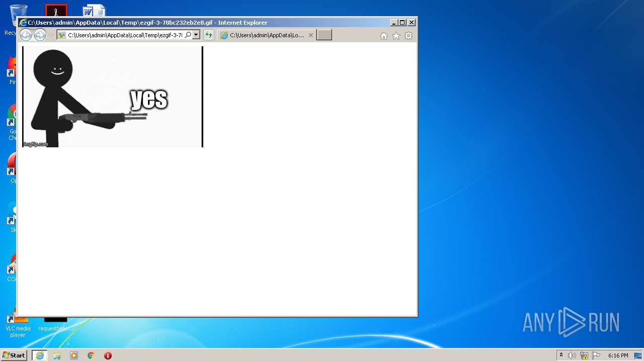Open a new tab in Internet Explorer
Image resolution: width=644 pixels, height=362 pixels.
pyautogui.click(x=324, y=35)
